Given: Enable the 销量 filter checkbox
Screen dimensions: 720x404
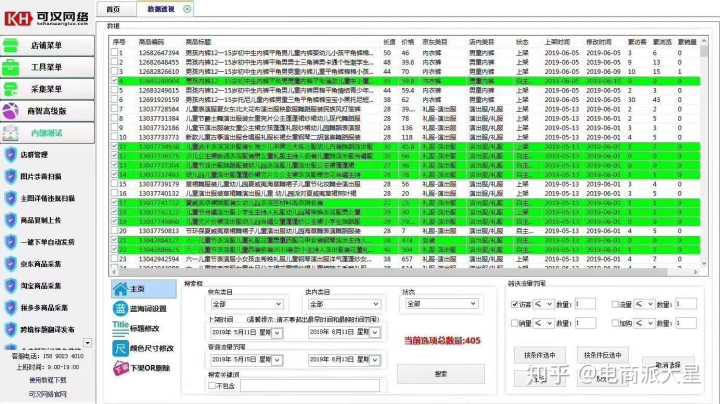Looking at the screenshot, I should pos(515,323).
